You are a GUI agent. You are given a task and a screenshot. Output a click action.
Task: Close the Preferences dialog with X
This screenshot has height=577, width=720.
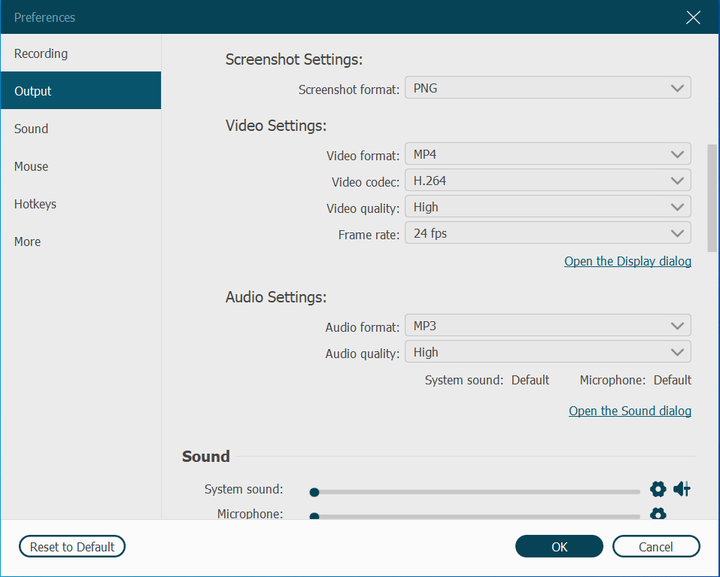(x=693, y=17)
